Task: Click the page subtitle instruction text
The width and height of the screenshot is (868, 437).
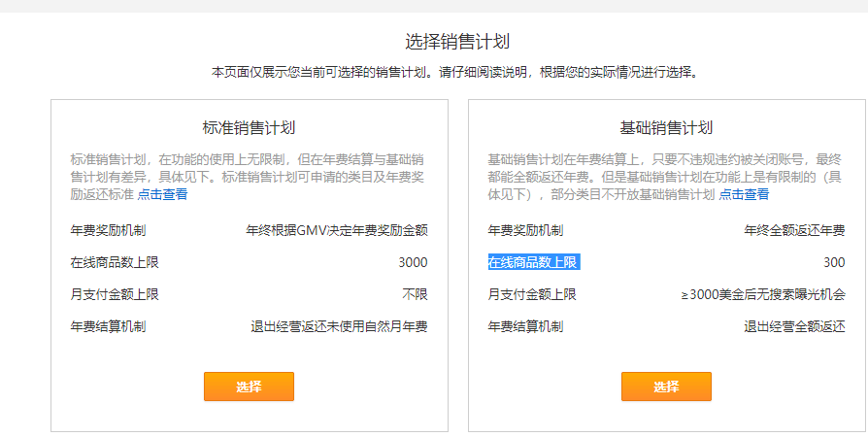Action: pyautogui.click(x=454, y=73)
